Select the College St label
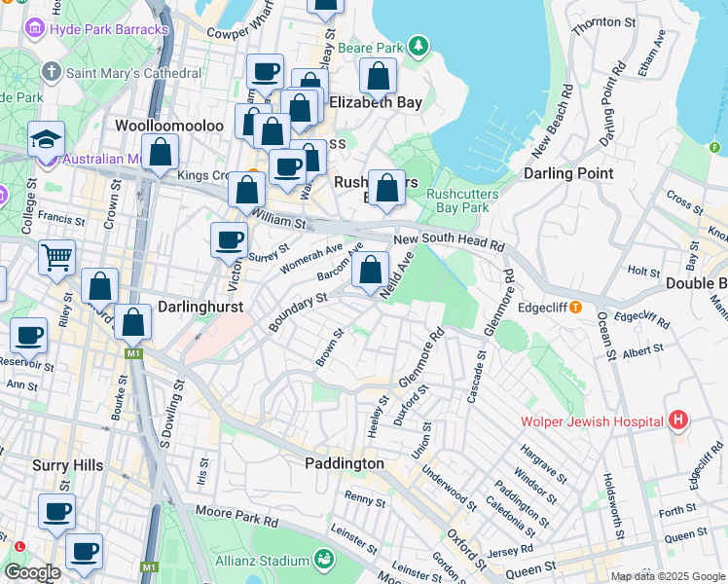The width and height of the screenshot is (728, 584). pos(29,205)
